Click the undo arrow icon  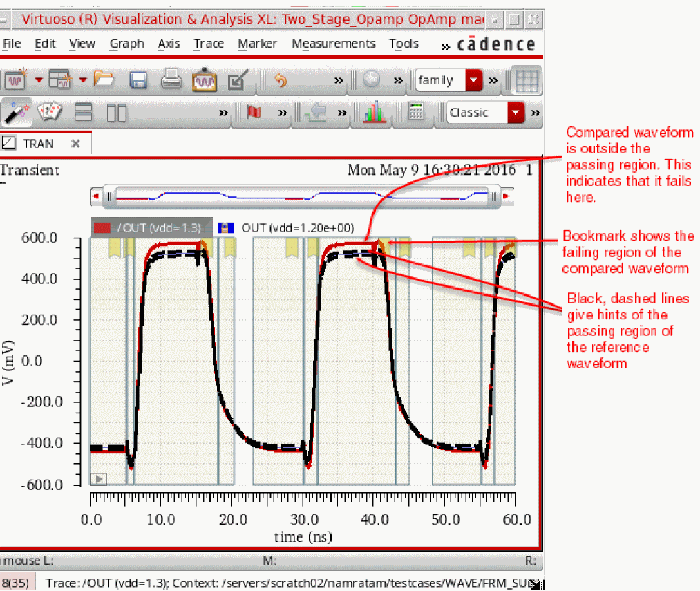(281, 80)
